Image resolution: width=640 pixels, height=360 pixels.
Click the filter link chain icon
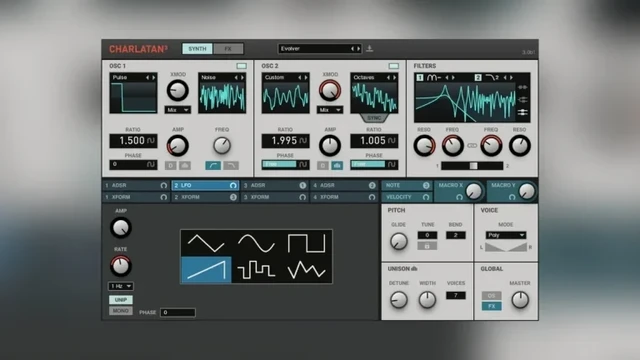tap(472, 146)
